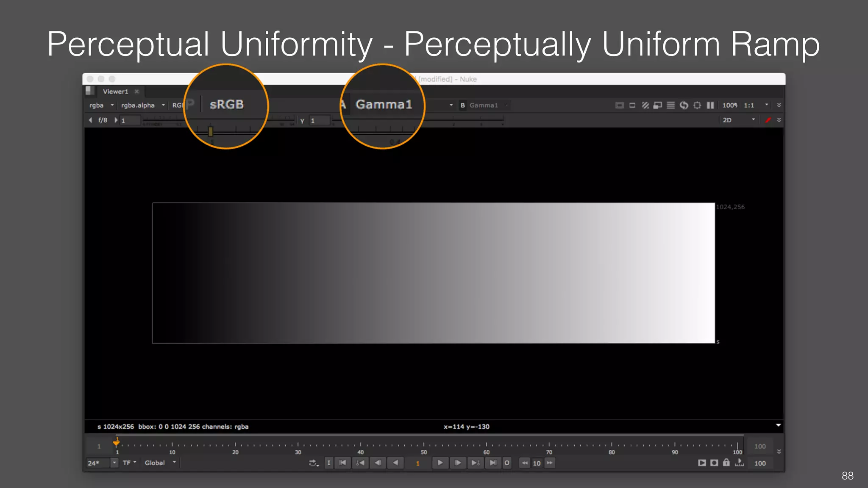Click the red paint stroke icon
The height and width of the screenshot is (488, 868).
(x=768, y=120)
